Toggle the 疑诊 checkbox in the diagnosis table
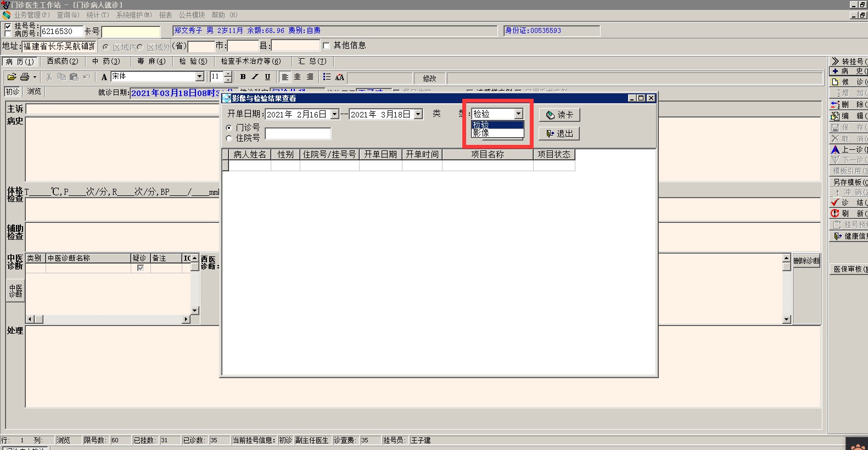Viewport: 868px width, 450px height. (141, 268)
